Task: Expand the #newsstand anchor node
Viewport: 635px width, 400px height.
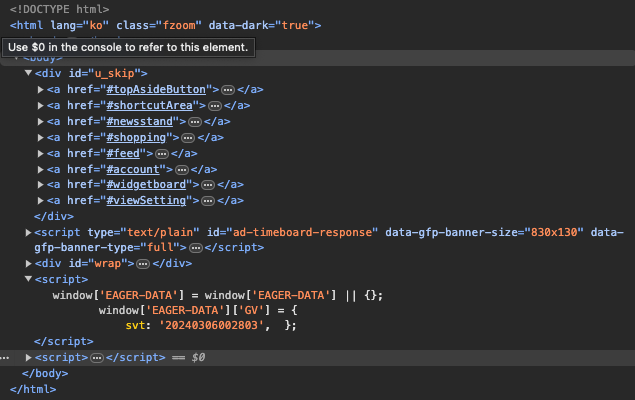Action: click(40, 121)
